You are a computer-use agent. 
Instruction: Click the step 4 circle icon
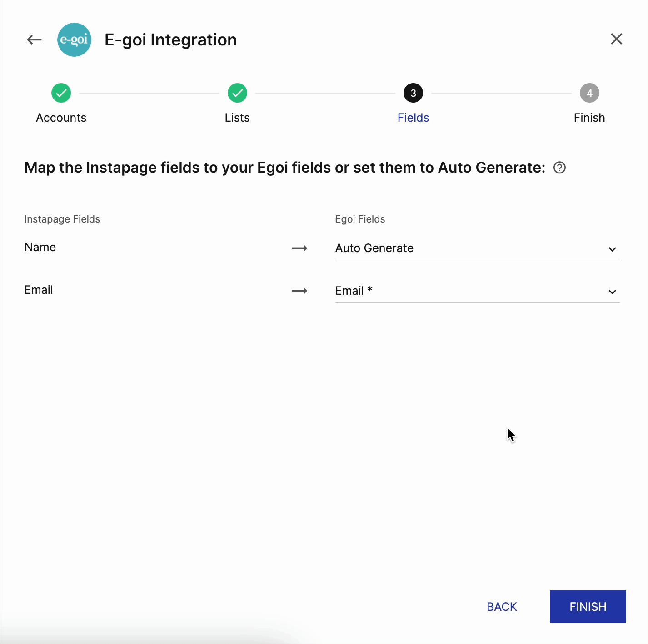[x=589, y=93]
